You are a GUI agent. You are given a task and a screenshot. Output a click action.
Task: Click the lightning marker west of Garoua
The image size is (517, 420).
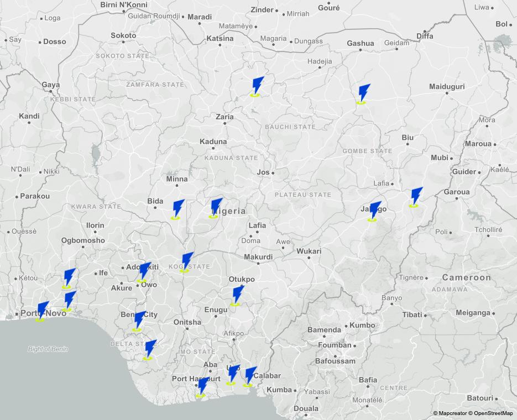tap(416, 197)
